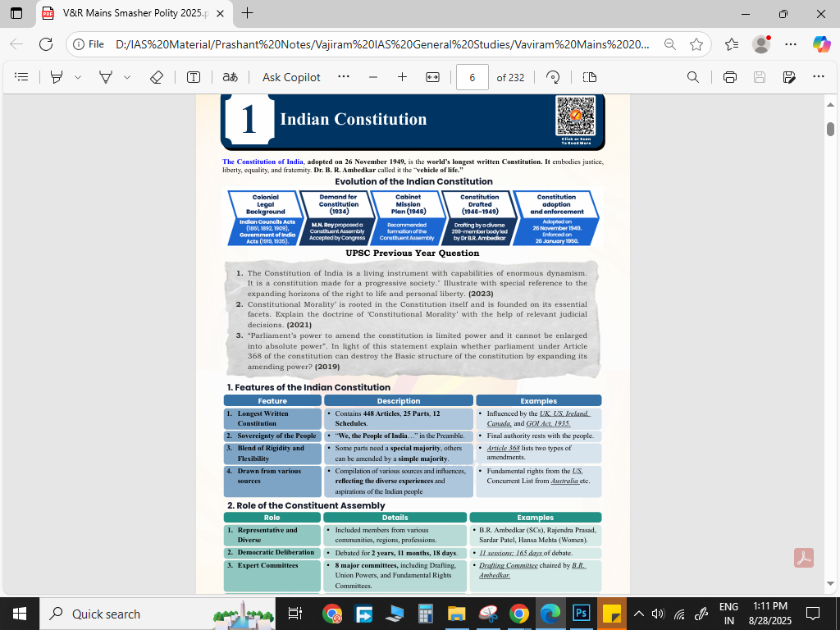Click the vertical scrollbar thumb
Screen dimensions: 840x630
click(x=830, y=129)
